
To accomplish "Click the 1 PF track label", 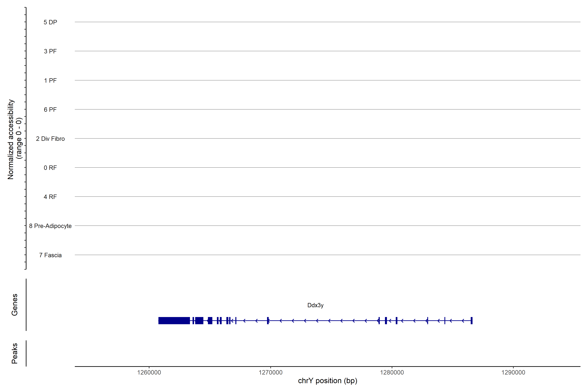I will point(50,81).
